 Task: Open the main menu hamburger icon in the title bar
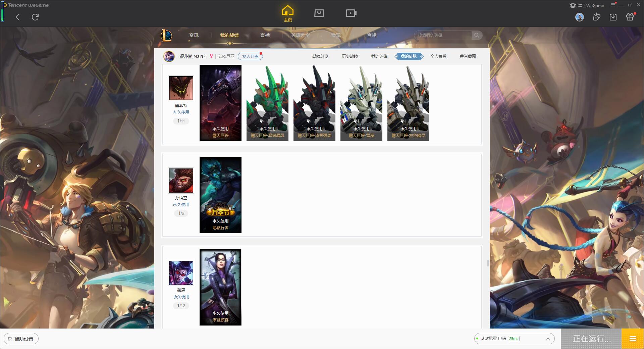[613, 5]
